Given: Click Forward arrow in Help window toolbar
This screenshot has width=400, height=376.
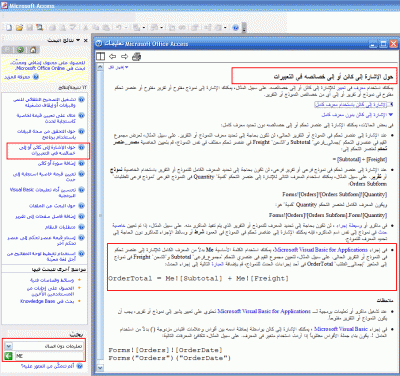Looking at the screenshot, I should [x=124, y=57].
